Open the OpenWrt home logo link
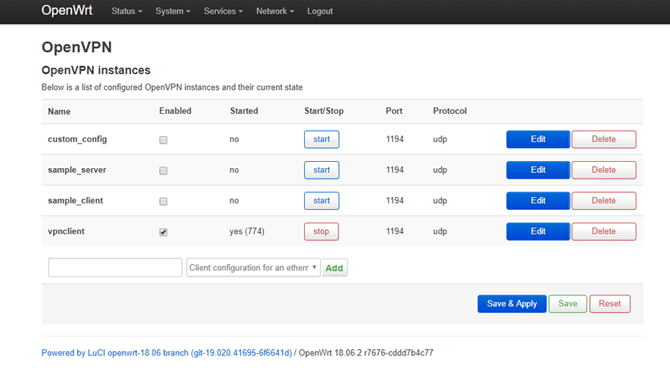Image resolution: width=670 pixels, height=380 pixels. point(67,10)
